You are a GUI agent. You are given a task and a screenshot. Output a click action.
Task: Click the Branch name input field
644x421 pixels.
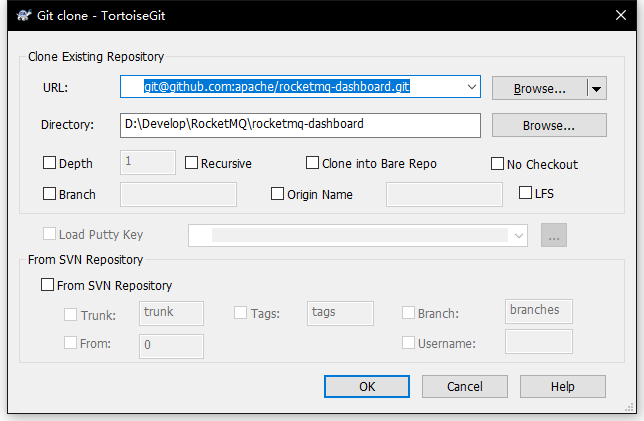pyautogui.click(x=178, y=195)
